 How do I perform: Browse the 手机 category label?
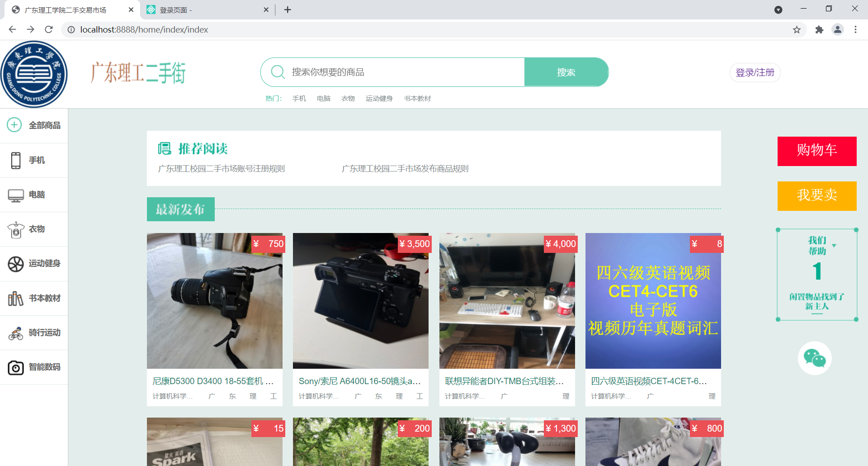click(x=37, y=160)
